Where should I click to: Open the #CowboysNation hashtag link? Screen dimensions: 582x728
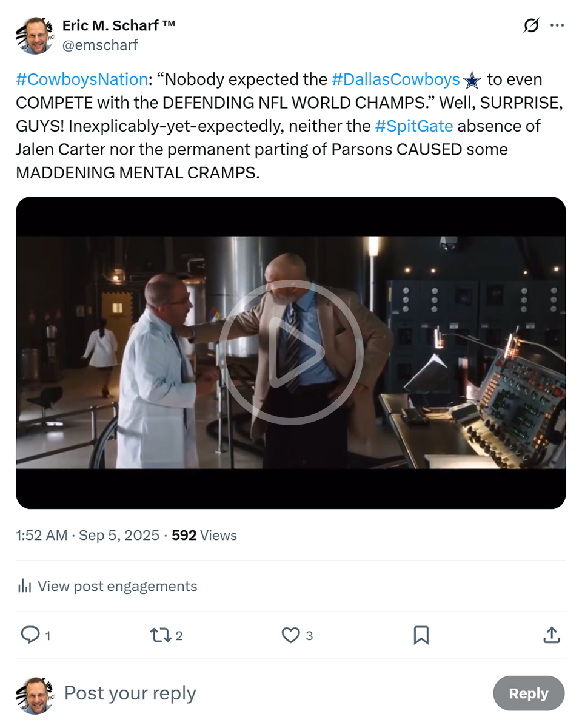pos(82,79)
